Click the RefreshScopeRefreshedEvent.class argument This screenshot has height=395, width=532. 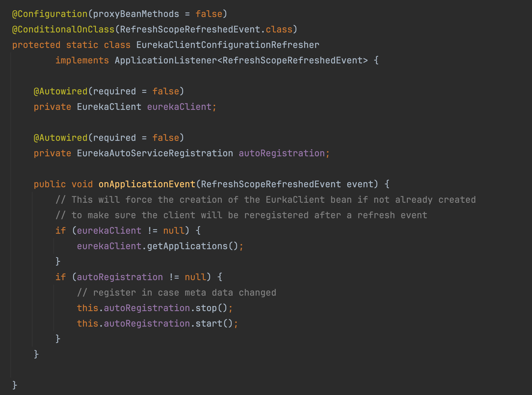(206, 29)
